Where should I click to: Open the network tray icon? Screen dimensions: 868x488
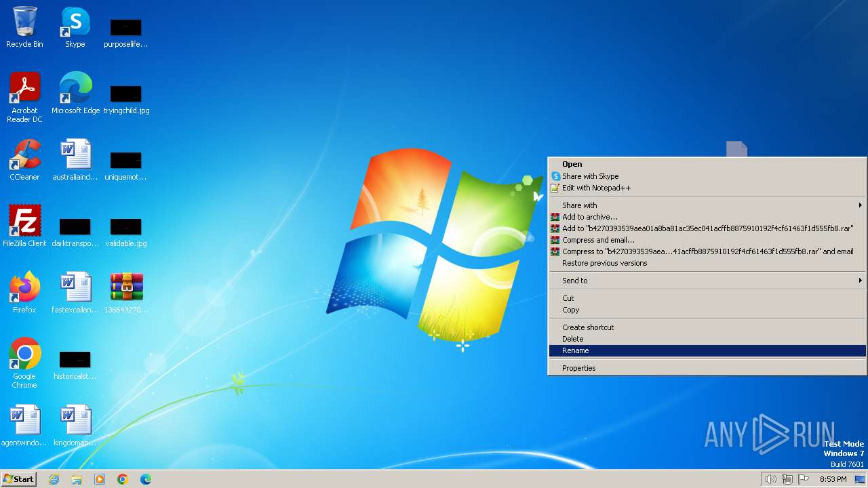pos(787,479)
